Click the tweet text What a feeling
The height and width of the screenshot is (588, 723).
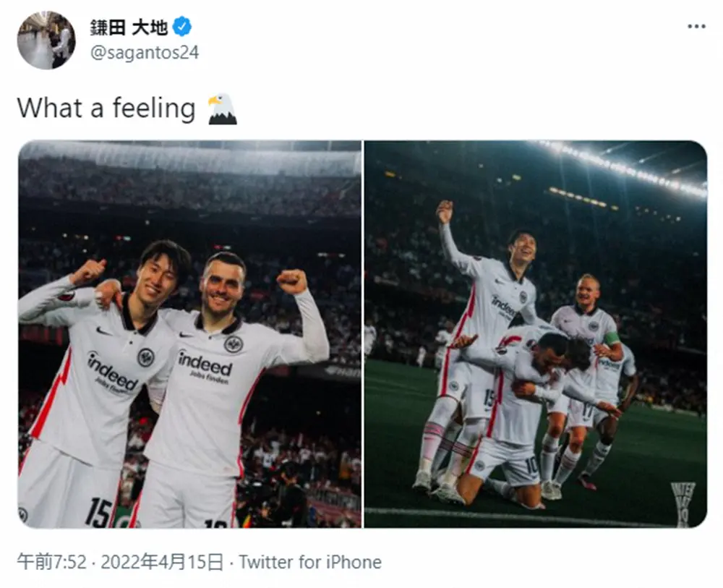click(106, 108)
